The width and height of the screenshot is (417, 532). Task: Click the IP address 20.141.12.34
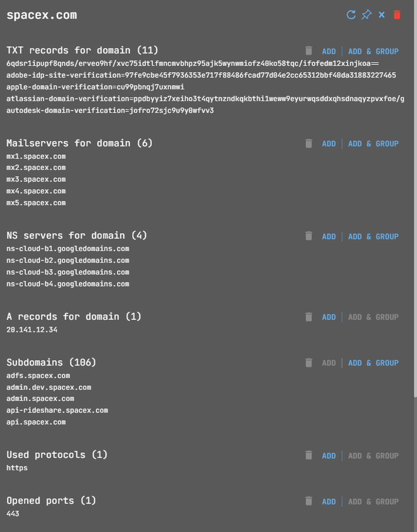click(32, 330)
